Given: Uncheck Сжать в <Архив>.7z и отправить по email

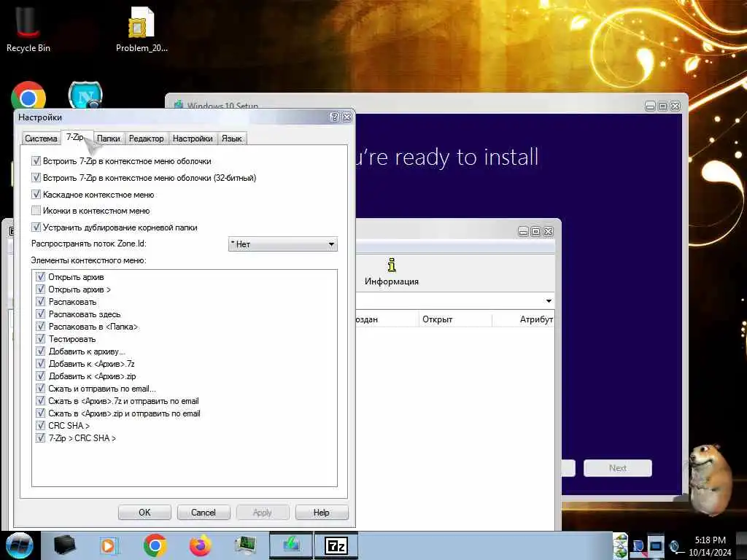Looking at the screenshot, I should (x=41, y=400).
